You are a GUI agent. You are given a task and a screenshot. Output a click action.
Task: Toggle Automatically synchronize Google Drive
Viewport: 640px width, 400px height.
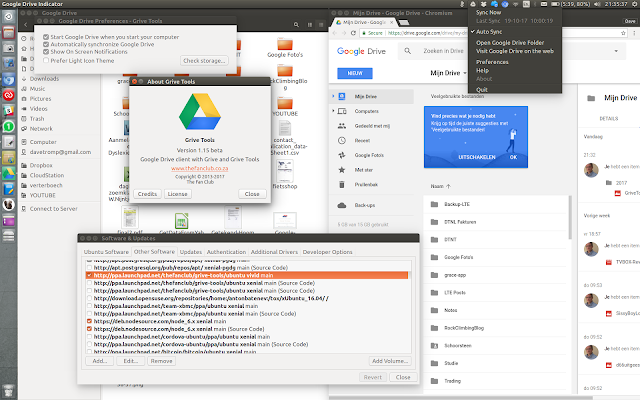[46, 44]
